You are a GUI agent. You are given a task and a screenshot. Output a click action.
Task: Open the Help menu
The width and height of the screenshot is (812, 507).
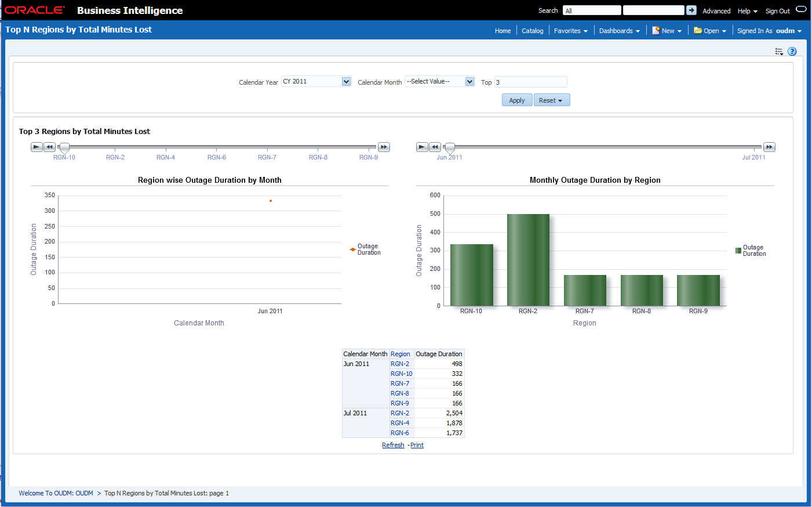pos(747,11)
